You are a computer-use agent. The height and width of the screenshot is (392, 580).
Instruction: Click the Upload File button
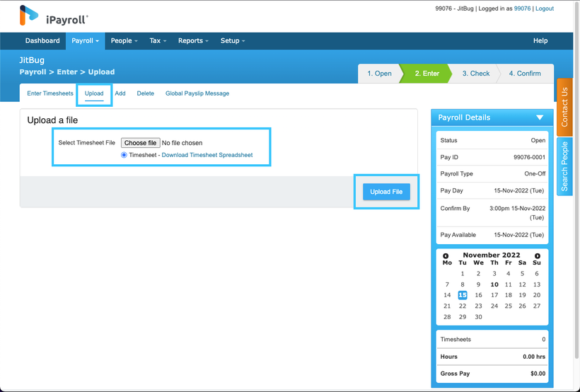tap(386, 192)
